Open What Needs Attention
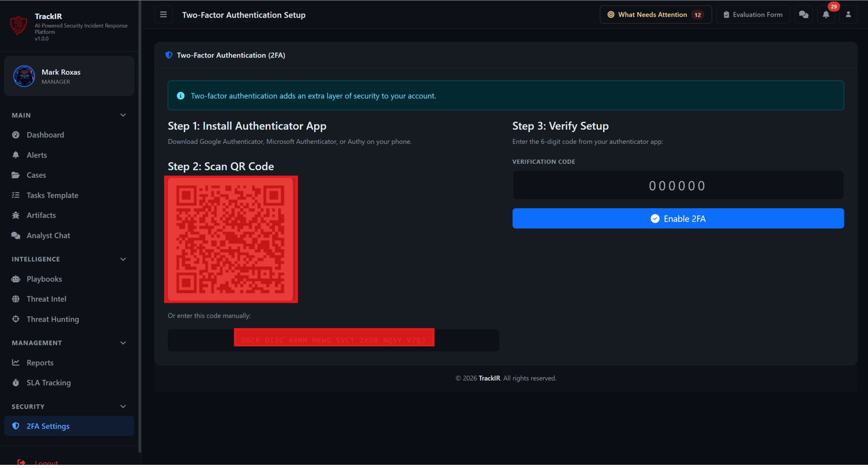Viewport: 868px width, 468px height. point(656,14)
